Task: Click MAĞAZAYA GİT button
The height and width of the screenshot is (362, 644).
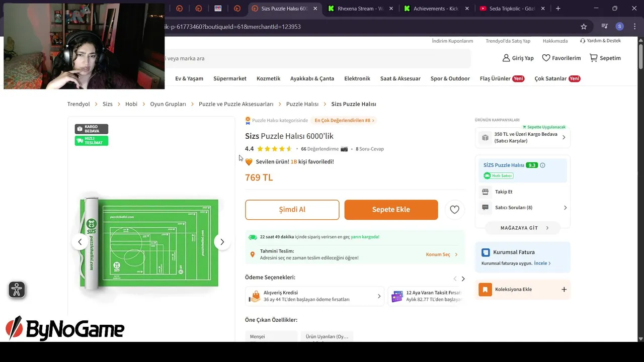Action: pos(523,228)
